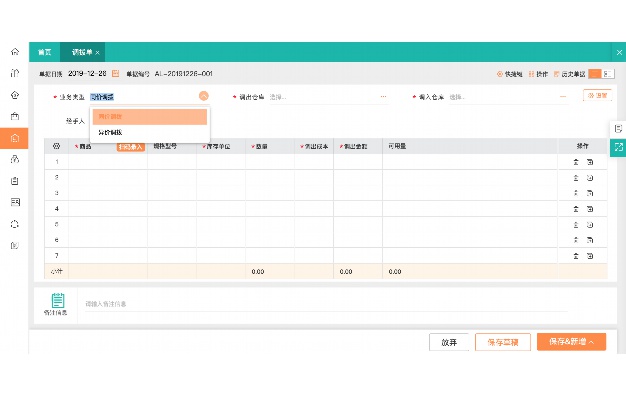Open the 调出仓库 selector via ellipsis
The width and height of the screenshot is (626, 396).
(383, 97)
